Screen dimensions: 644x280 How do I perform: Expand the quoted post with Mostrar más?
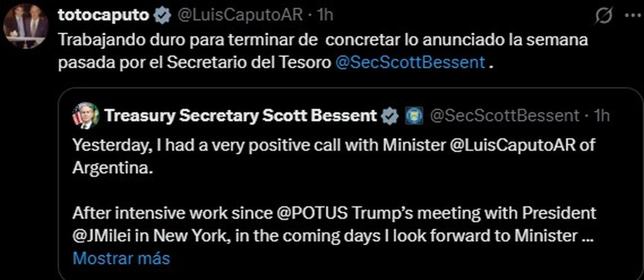coord(121,259)
